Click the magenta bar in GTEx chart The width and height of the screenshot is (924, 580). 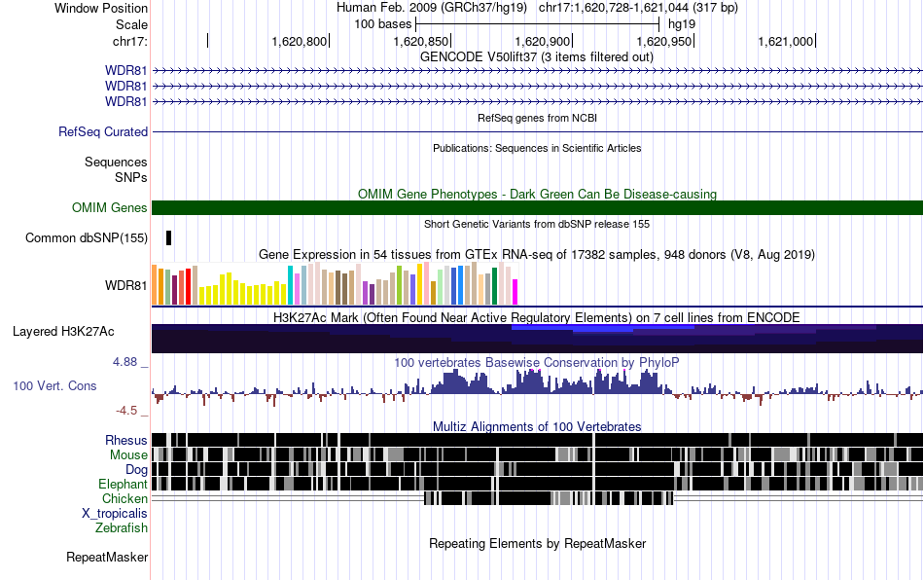[x=515, y=292]
